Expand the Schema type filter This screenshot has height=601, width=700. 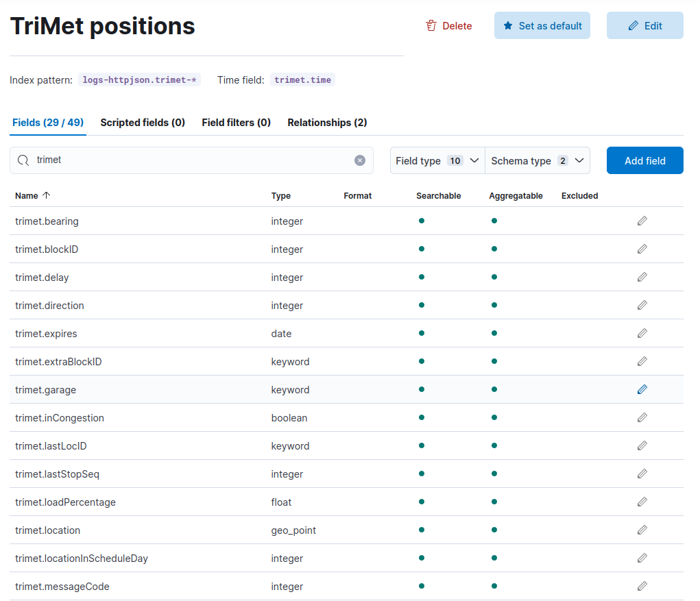[x=537, y=160]
